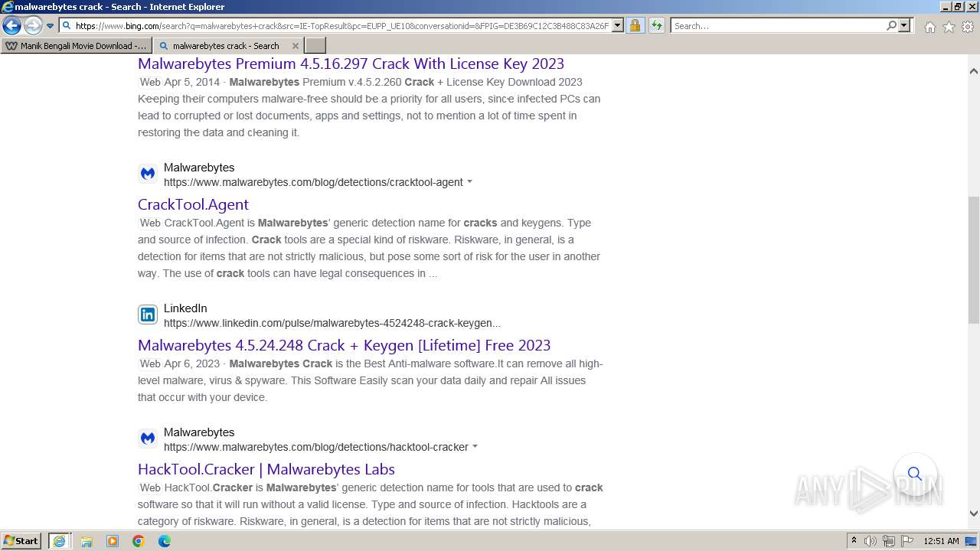
Task: Open malwarebytes.com cracktool-agent URL text
Action: coord(313,182)
